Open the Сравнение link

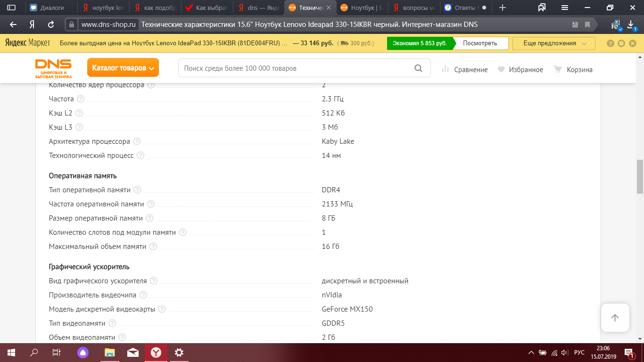click(x=464, y=69)
